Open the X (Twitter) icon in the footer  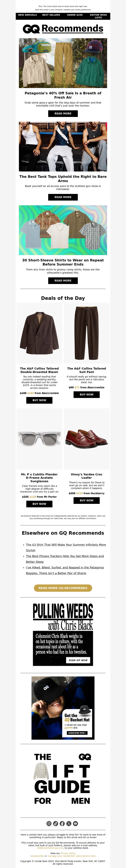click(x=69, y=824)
